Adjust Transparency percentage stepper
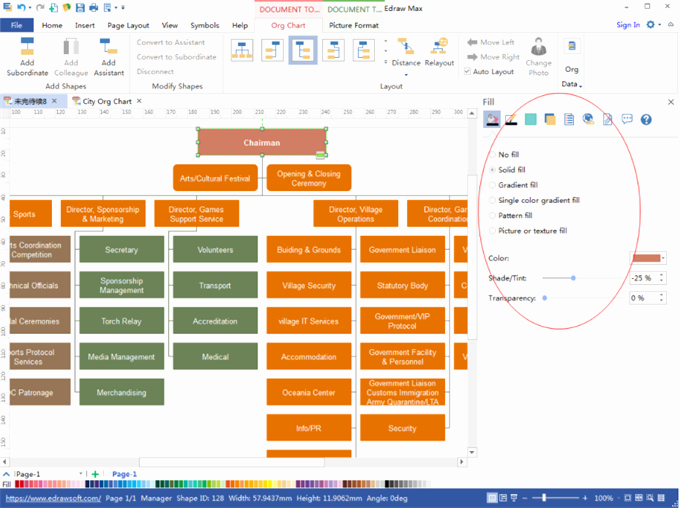 tap(661, 298)
